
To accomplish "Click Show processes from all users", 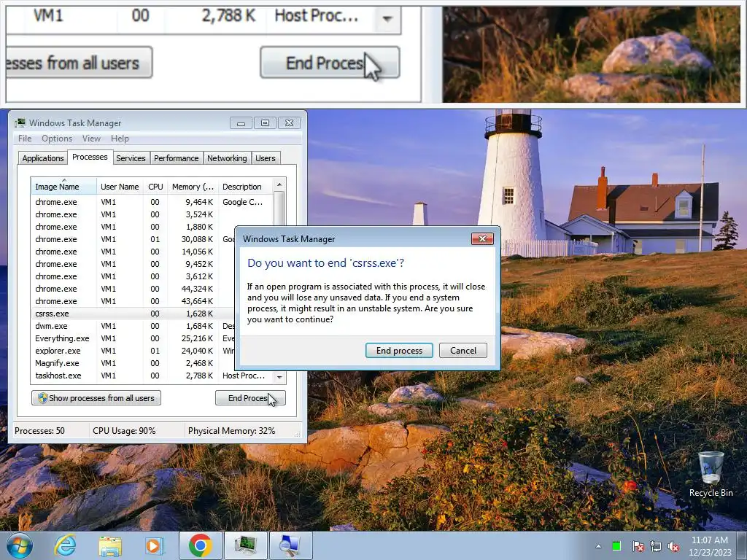I will (96, 398).
